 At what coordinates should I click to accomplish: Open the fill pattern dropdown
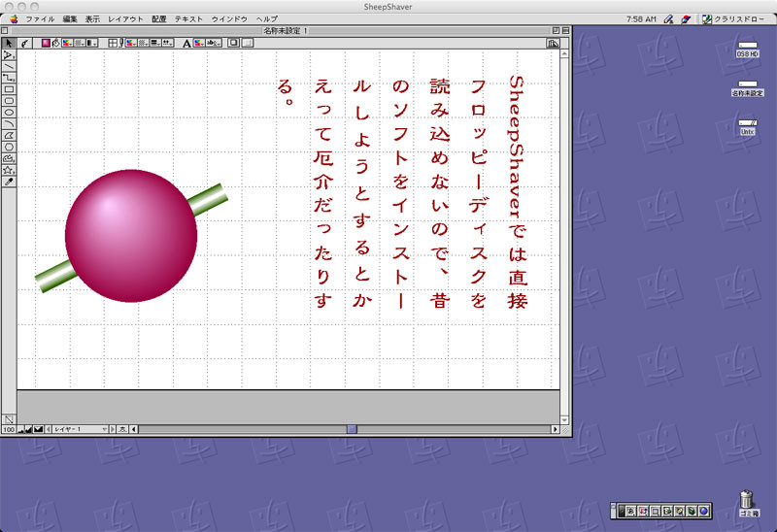point(80,43)
